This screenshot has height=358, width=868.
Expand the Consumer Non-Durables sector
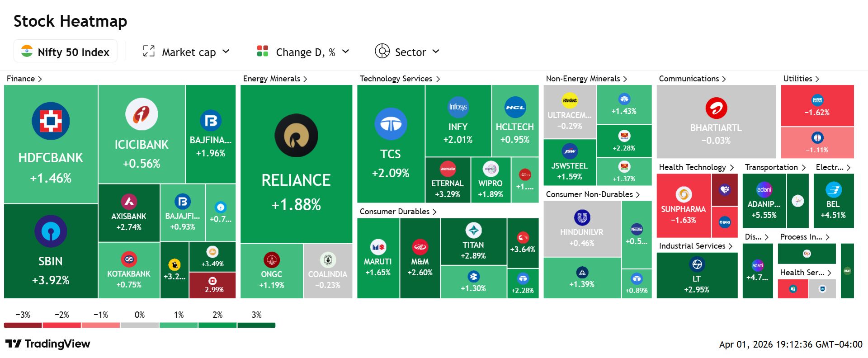coord(593,194)
